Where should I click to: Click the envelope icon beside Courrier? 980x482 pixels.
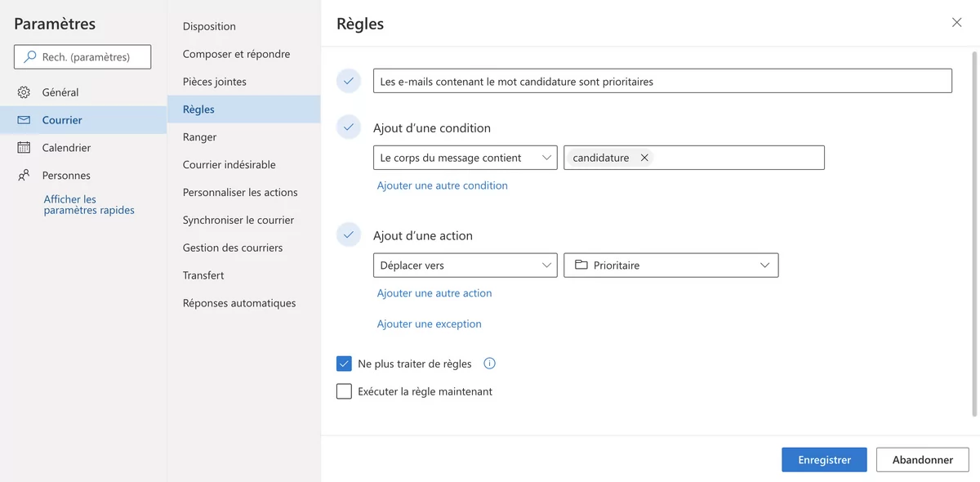click(x=24, y=120)
